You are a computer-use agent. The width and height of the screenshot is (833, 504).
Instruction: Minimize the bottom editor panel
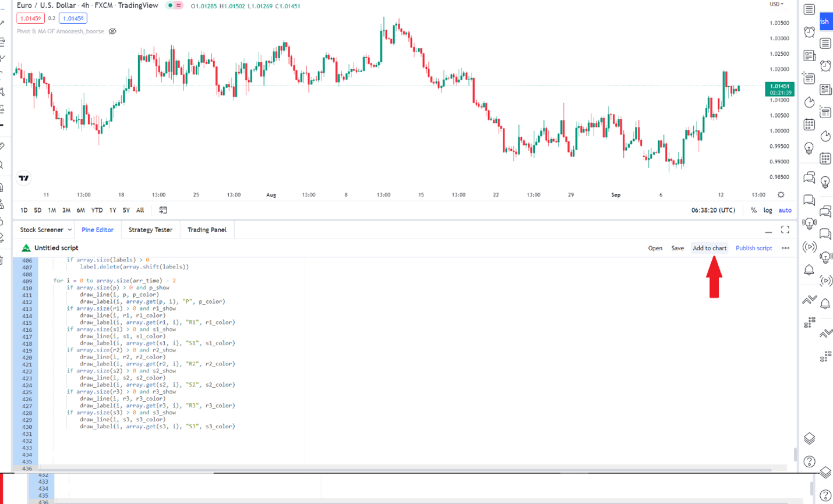coord(768,230)
